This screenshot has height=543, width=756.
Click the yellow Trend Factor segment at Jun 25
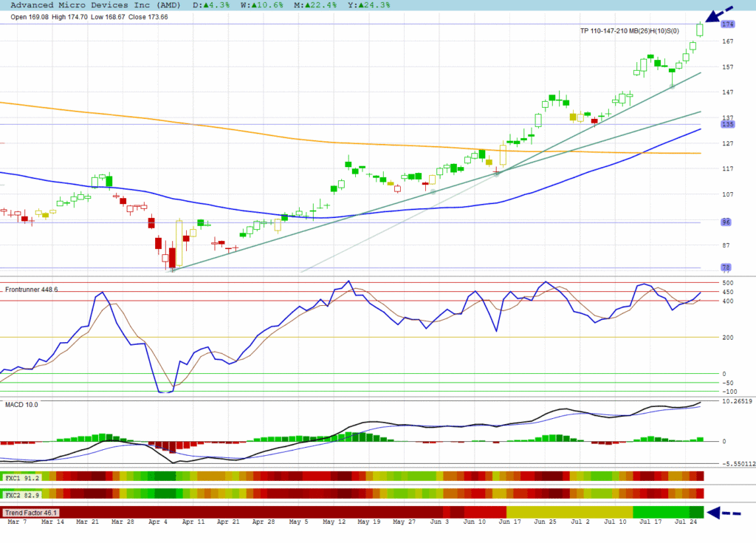[569, 512]
